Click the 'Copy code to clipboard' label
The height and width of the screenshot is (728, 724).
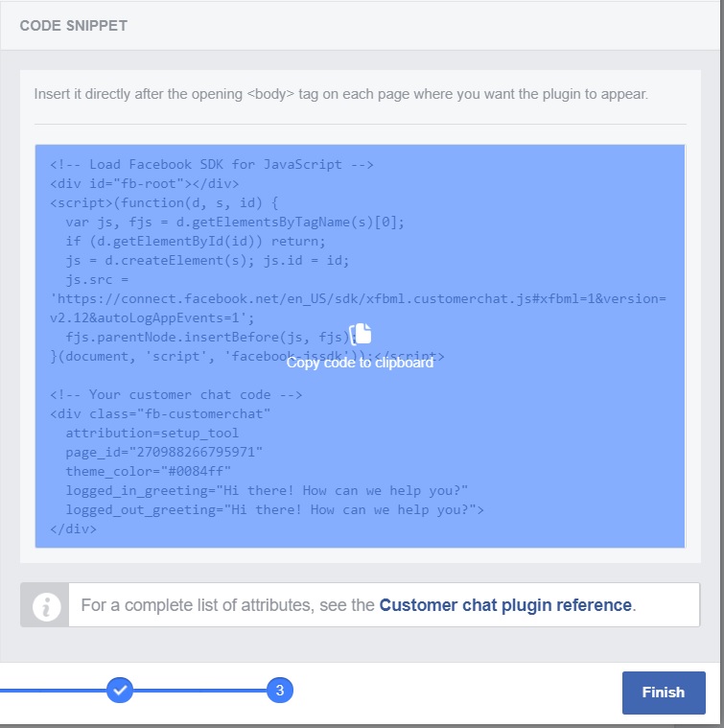pyautogui.click(x=360, y=363)
